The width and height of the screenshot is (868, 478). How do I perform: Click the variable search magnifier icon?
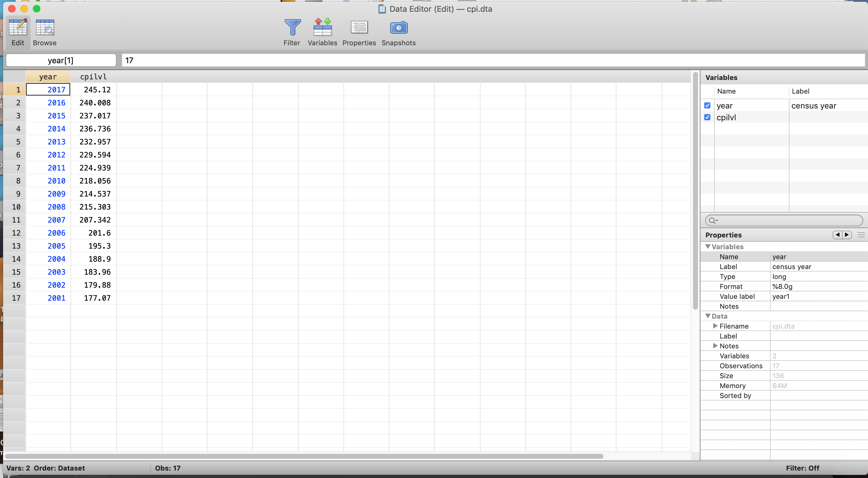coord(712,220)
